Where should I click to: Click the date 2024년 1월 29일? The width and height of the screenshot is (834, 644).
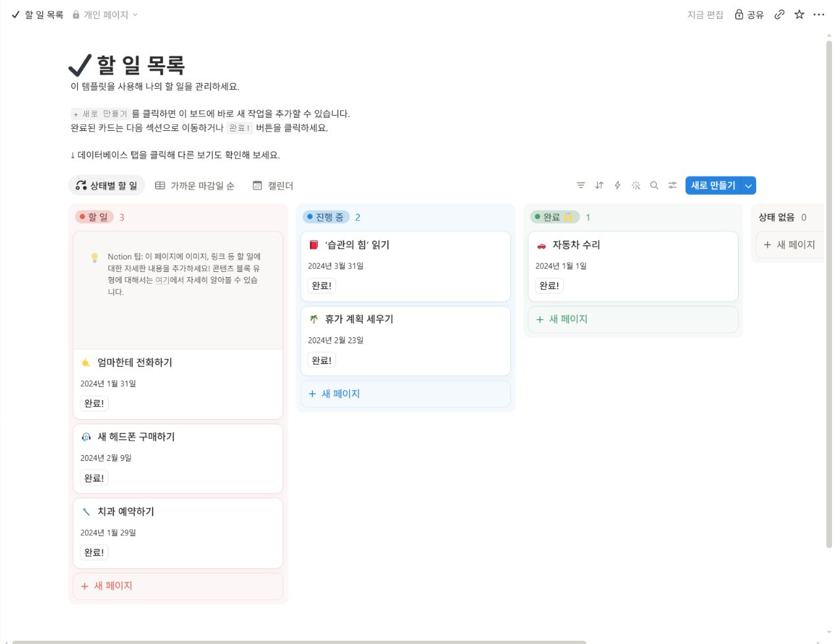point(108,533)
